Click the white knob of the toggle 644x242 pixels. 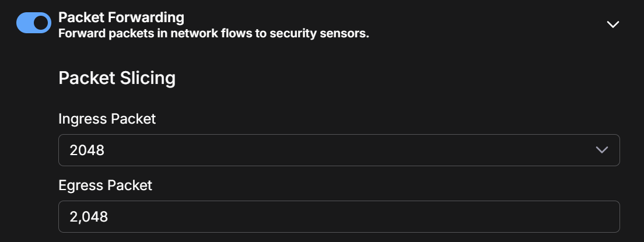(41, 23)
